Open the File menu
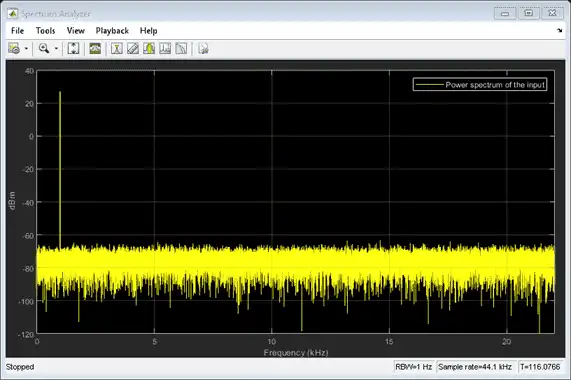 coord(17,31)
